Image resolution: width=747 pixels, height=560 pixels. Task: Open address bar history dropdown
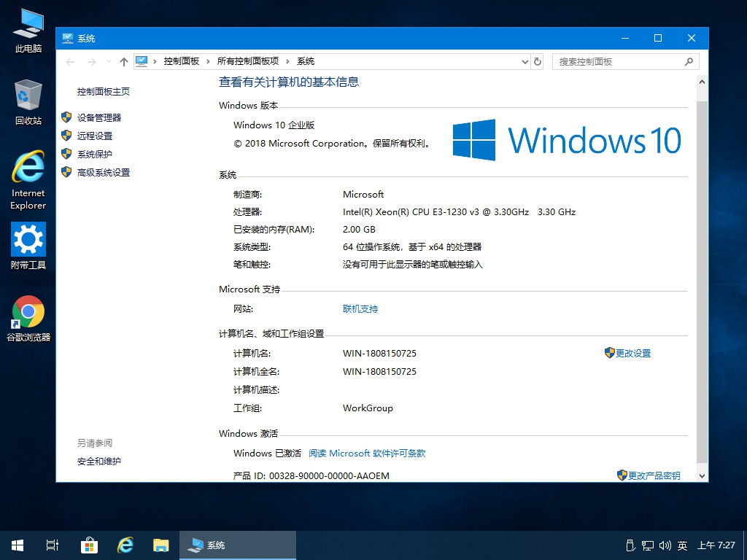525,62
